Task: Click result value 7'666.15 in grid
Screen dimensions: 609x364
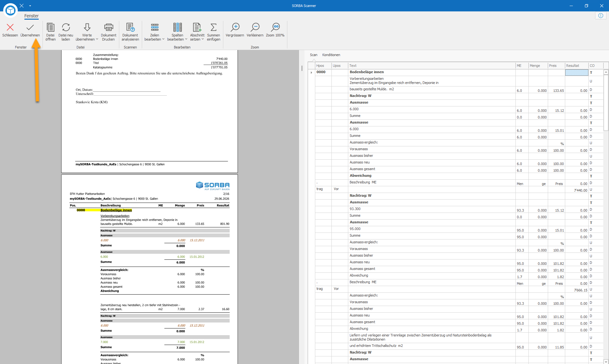Action: click(577, 290)
